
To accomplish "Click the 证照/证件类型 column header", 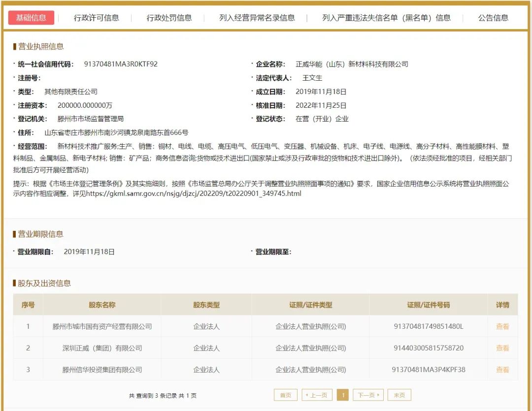I will click(x=310, y=305).
